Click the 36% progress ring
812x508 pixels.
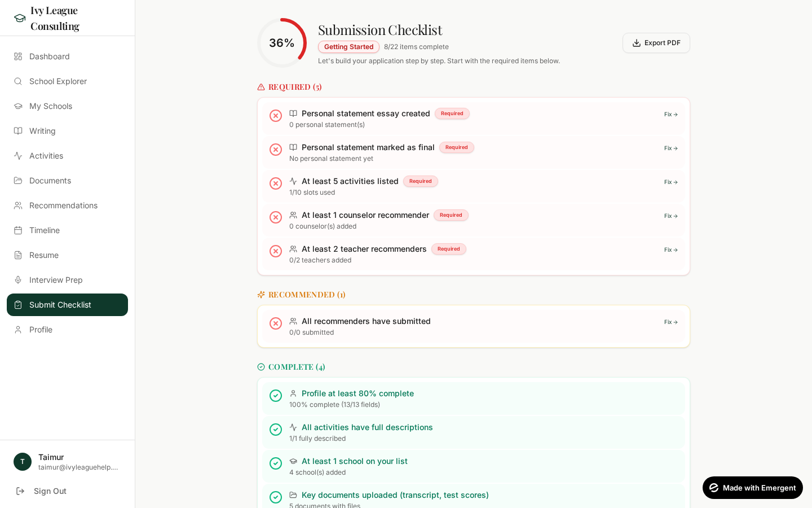282,43
